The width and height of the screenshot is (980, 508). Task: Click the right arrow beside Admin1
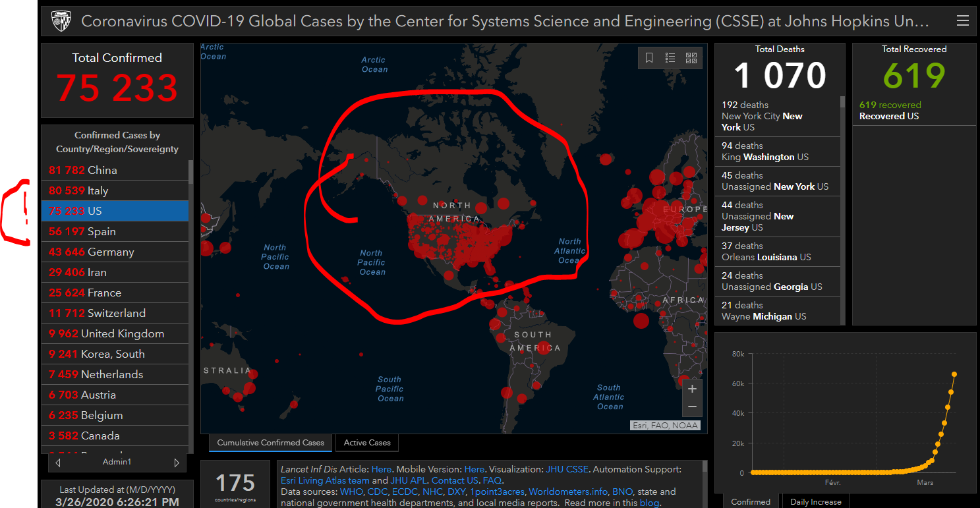pos(176,463)
